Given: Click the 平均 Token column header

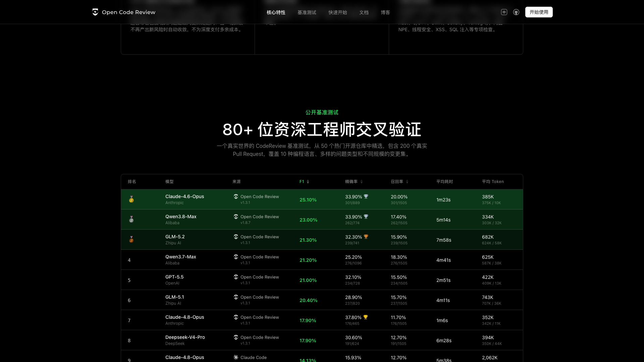Looking at the screenshot, I should pos(493,182).
